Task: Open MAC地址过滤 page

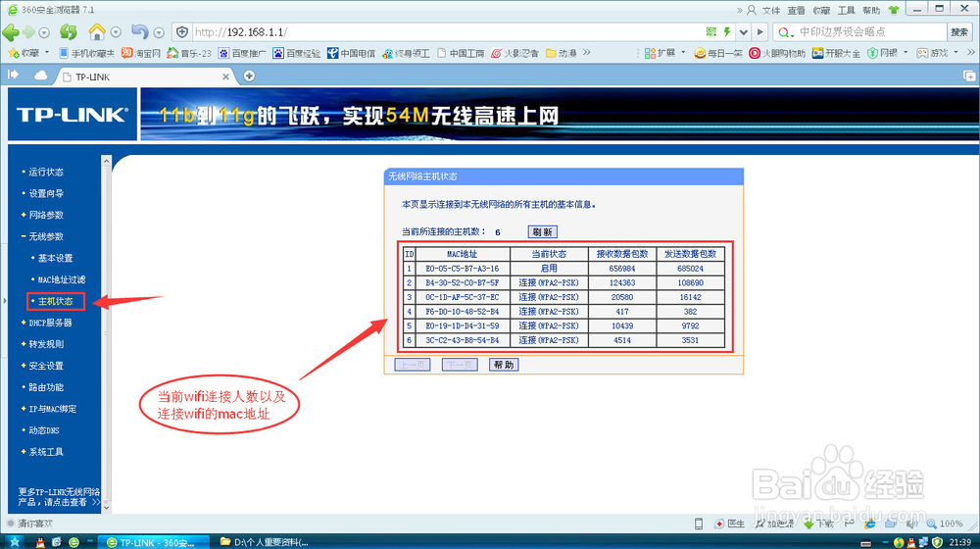Action: coord(61,279)
